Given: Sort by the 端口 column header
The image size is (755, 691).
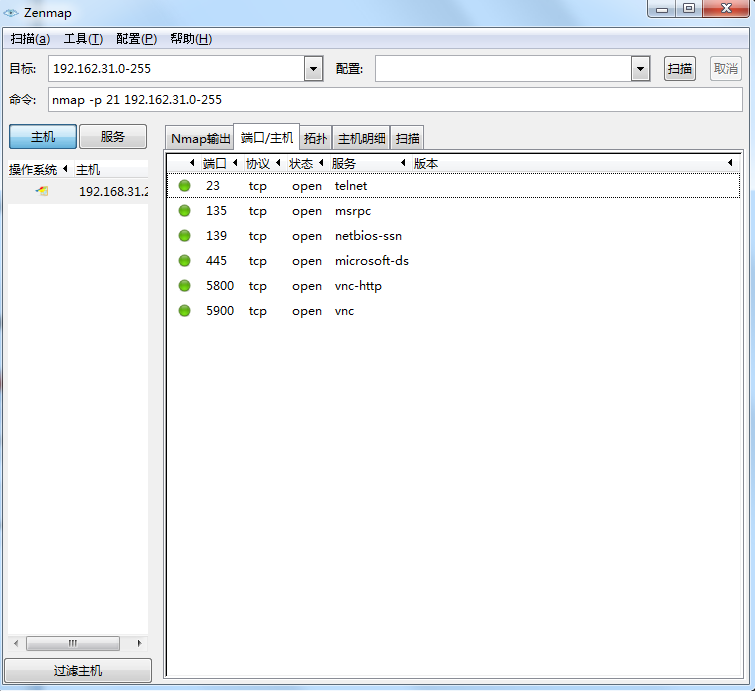Looking at the screenshot, I should [x=214, y=164].
